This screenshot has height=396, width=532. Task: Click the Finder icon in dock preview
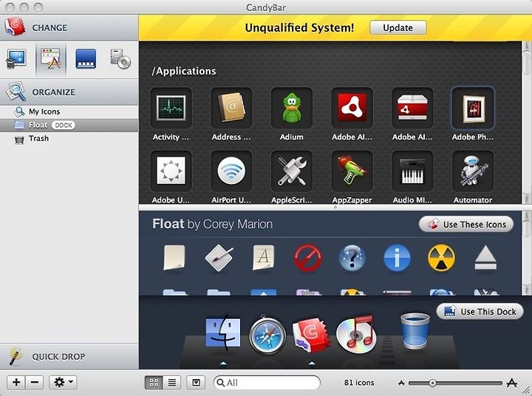point(223,332)
